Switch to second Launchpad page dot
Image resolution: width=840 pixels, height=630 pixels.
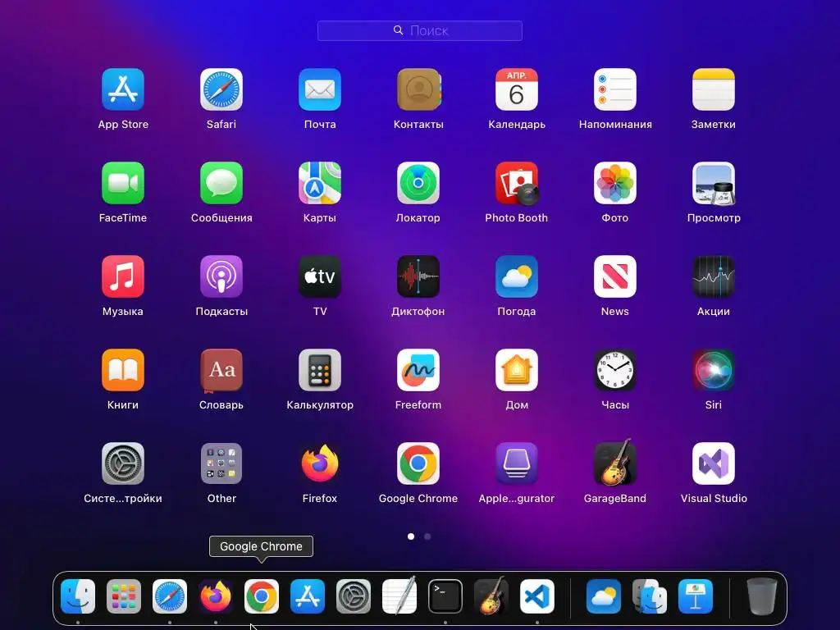427,536
